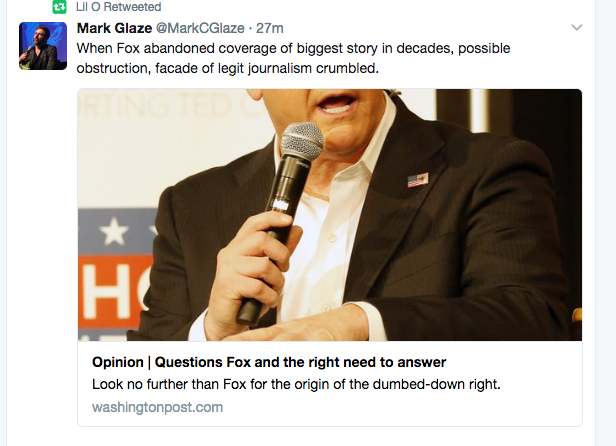Viewport: 616px width, 446px height.
Task: Click the orange banner letters in the photo
Action: click(115, 292)
